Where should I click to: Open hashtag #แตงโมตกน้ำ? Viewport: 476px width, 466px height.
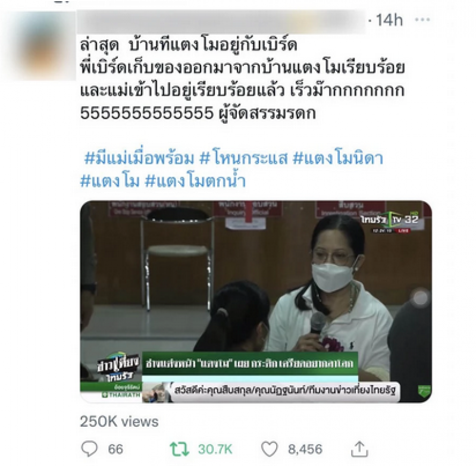[195, 182]
